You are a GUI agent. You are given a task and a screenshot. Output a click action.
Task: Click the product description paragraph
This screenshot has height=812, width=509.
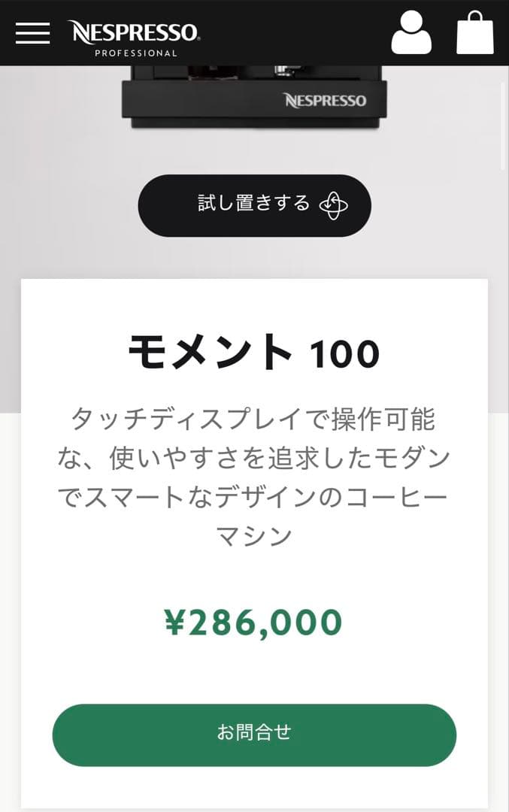[x=254, y=474]
